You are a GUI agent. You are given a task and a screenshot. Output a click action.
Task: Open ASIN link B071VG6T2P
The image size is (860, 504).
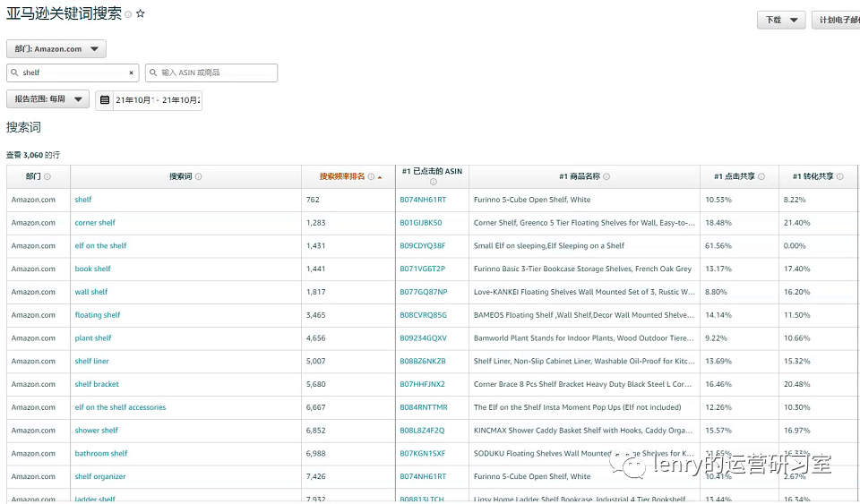coord(422,269)
